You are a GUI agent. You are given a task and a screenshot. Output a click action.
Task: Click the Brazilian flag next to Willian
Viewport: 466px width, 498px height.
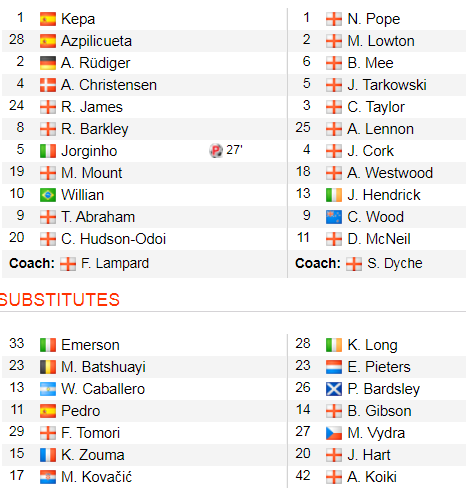pos(48,195)
